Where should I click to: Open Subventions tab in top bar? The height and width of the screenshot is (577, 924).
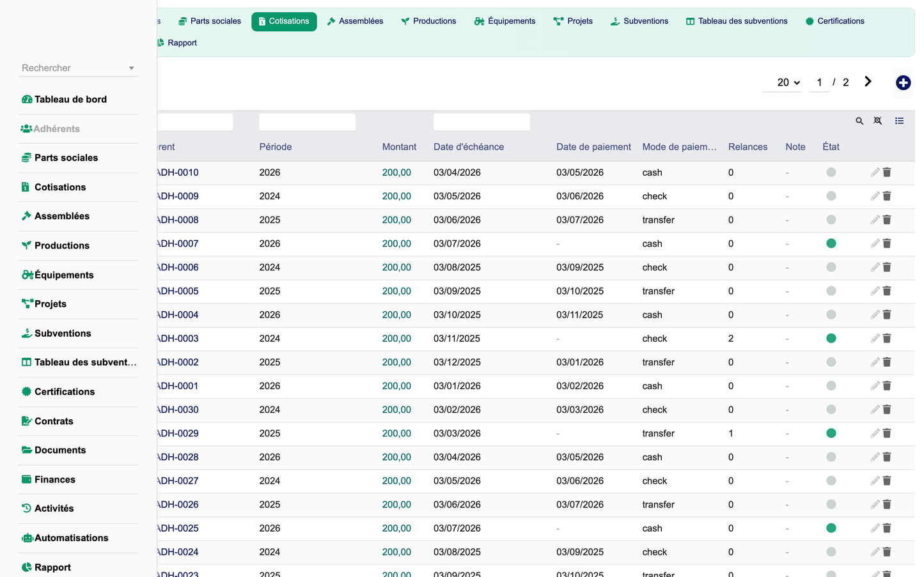point(639,21)
